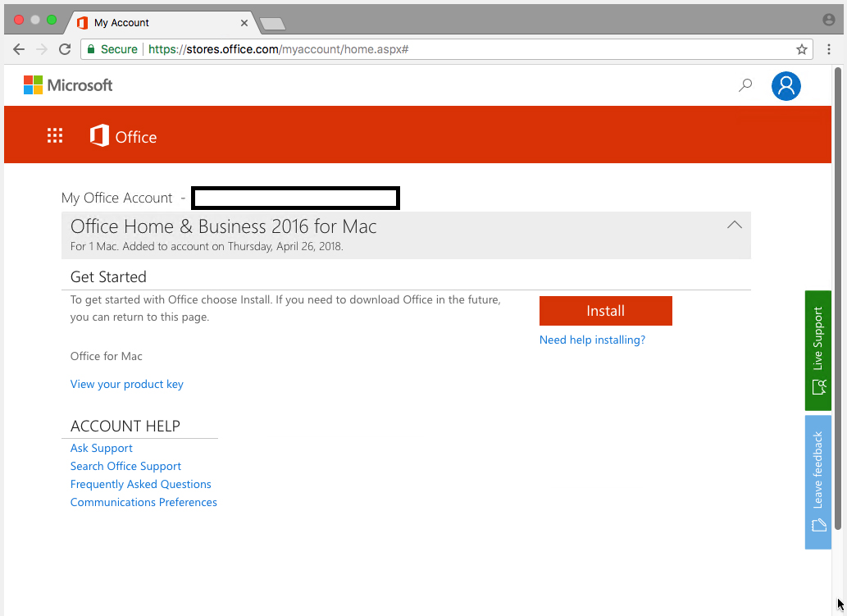Click the Microsoft logo
This screenshot has height=616, width=847.
tap(68, 85)
